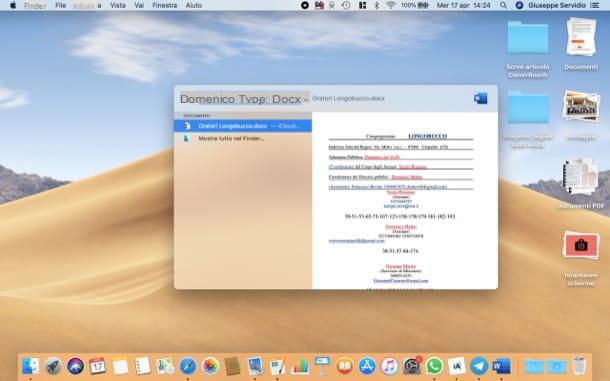The image size is (610, 381).
Task: Open the Finder menu
Action: (35, 5)
